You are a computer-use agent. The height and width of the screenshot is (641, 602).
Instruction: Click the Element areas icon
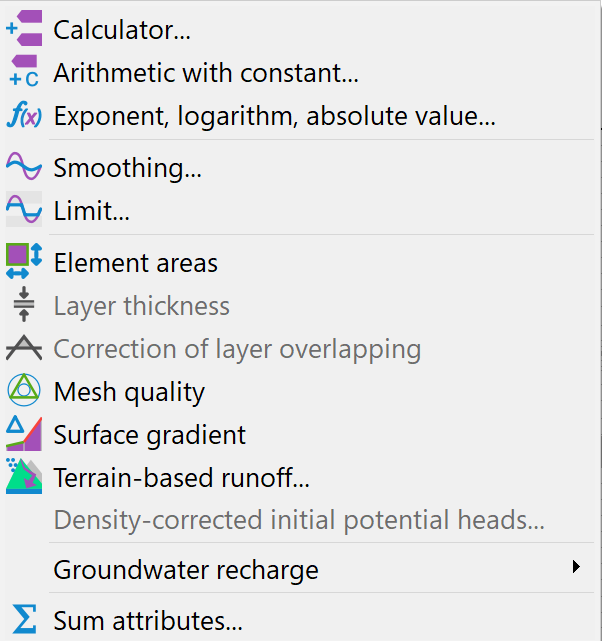tap(24, 262)
